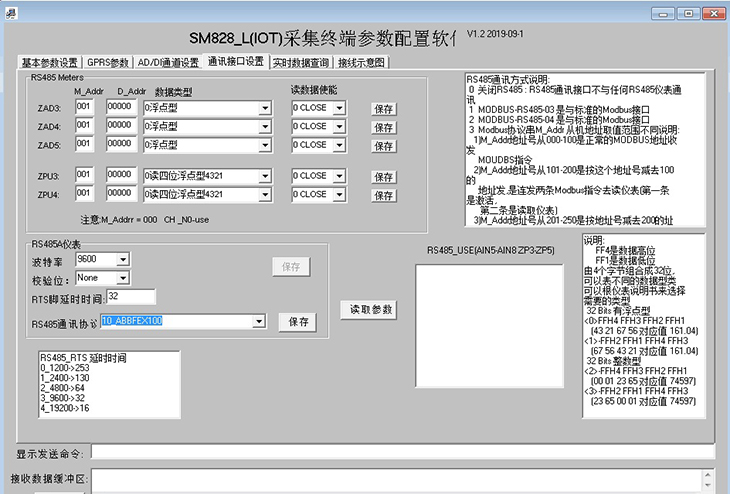Focus the RTS脚延时时间 input field
This screenshot has height=494, width=730.
130,297
